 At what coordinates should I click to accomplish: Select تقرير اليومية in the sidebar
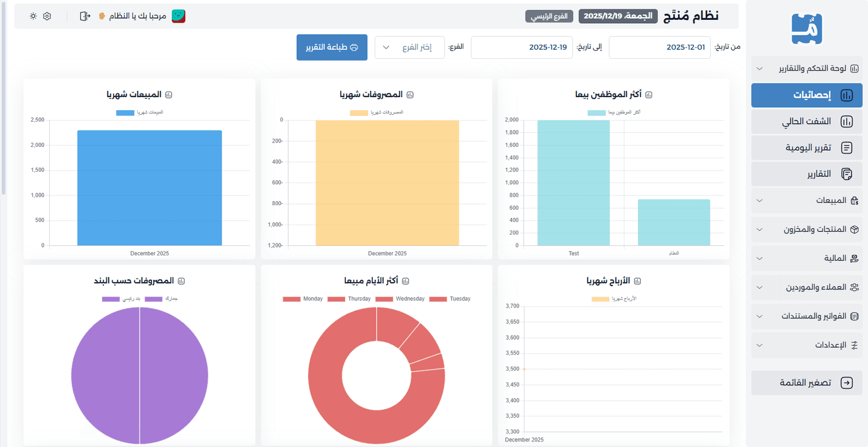click(807, 147)
